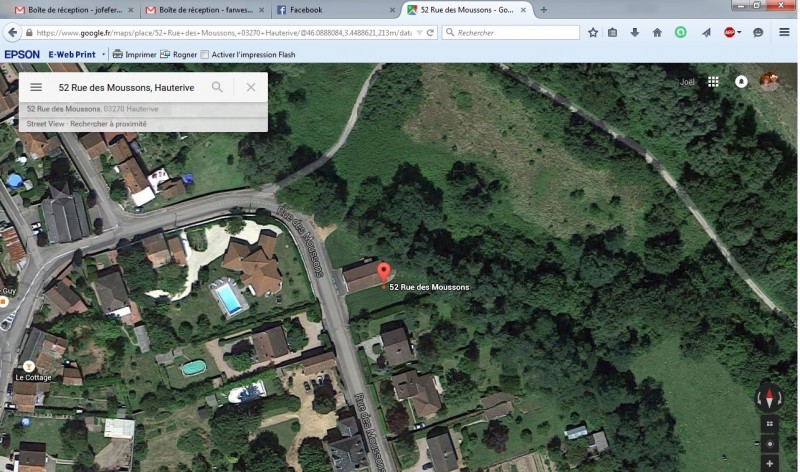Open the Google apps grid icon

point(713,82)
